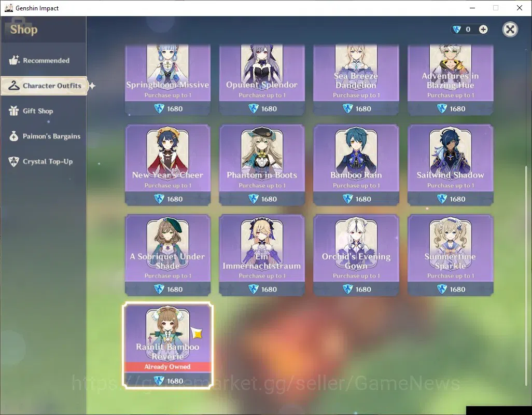Select the Phantom in Boots outfit
Viewport: 532px width, 415px height.
(262, 165)
